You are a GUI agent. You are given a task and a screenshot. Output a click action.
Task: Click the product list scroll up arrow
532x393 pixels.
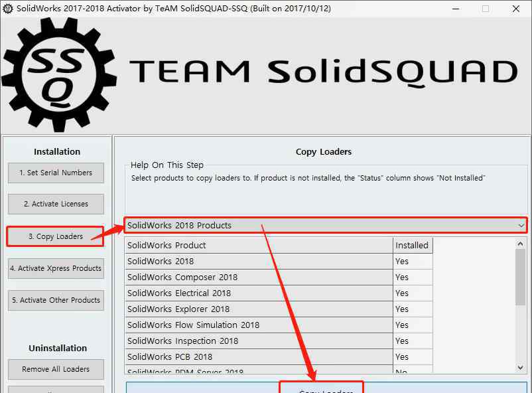pyautogui.click(x=521, y=244)
